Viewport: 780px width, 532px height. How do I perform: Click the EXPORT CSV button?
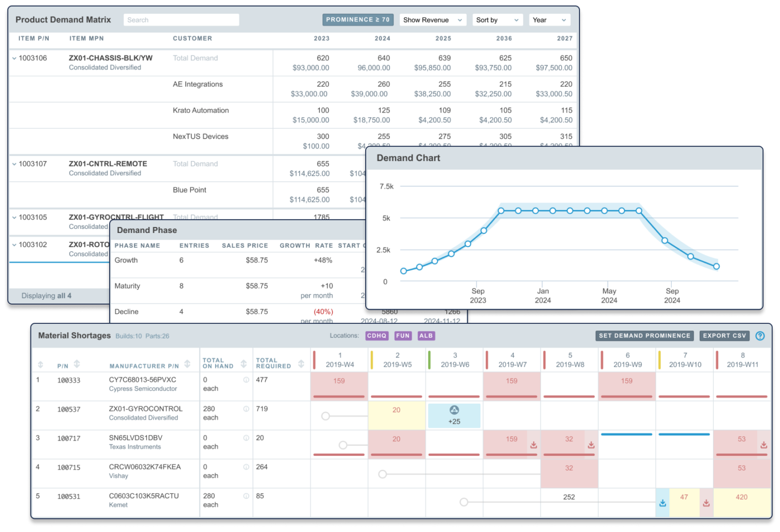tap(724, 336)
